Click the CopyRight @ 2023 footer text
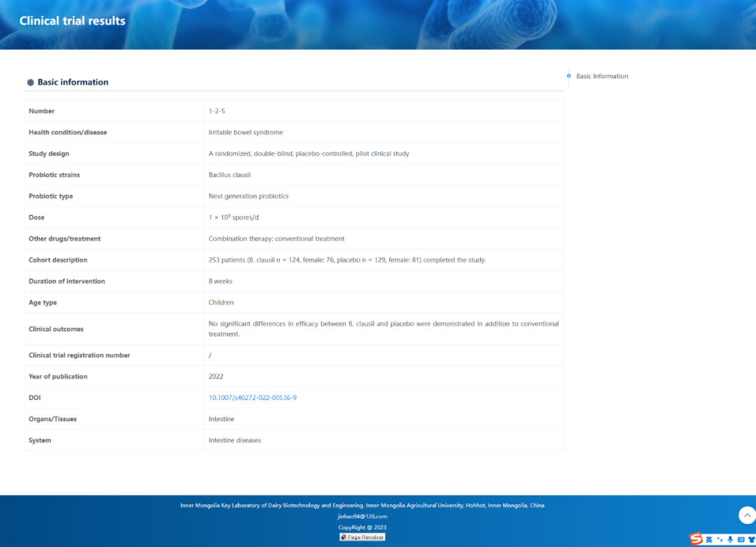The image size is (756, 547). click(x=362, y=527)
